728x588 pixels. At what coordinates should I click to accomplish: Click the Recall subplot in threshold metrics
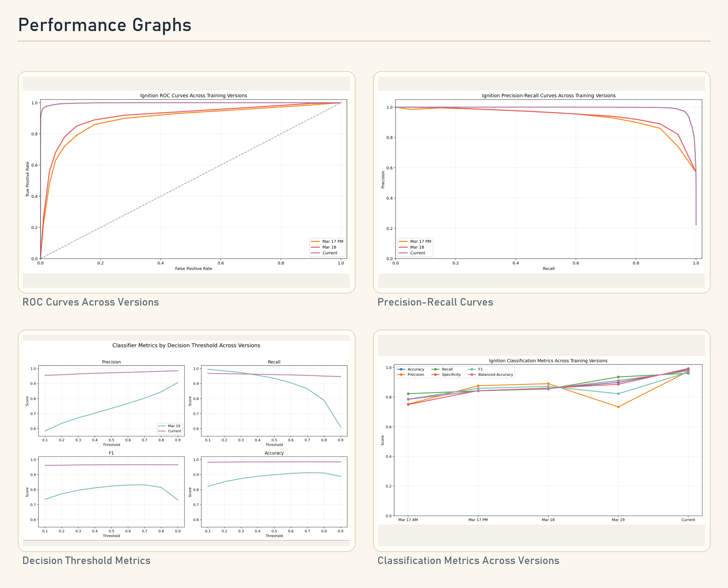click(274, 401)
